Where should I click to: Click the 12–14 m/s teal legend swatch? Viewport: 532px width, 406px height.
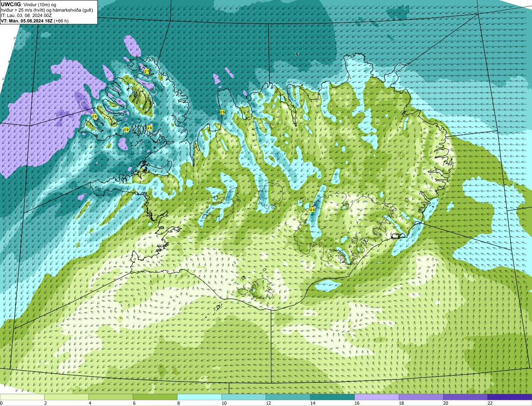point(288,397)
